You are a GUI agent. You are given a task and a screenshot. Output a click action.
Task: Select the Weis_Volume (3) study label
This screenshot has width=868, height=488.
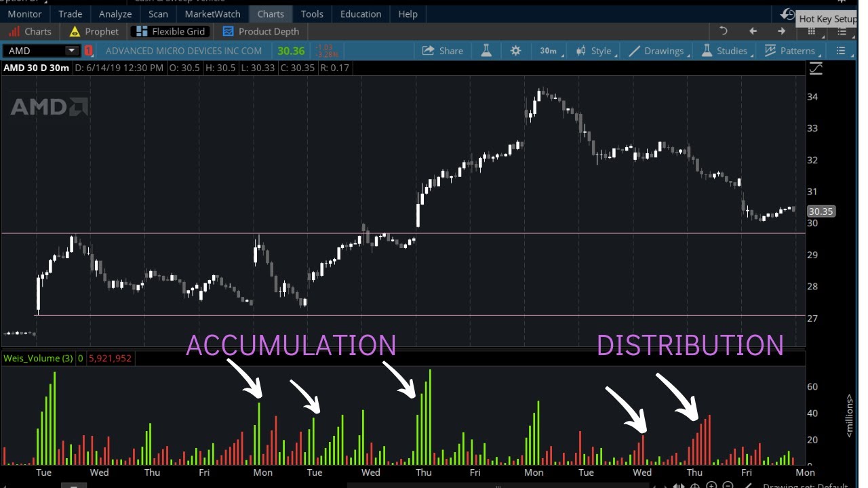39,358
